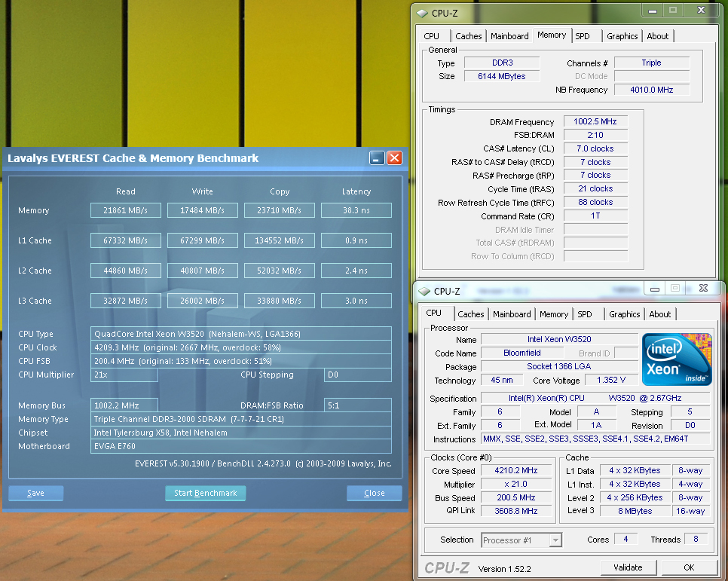
Task: Click the L1 Cache Copy value 134552 MB/s
Action: click(279, 240)
